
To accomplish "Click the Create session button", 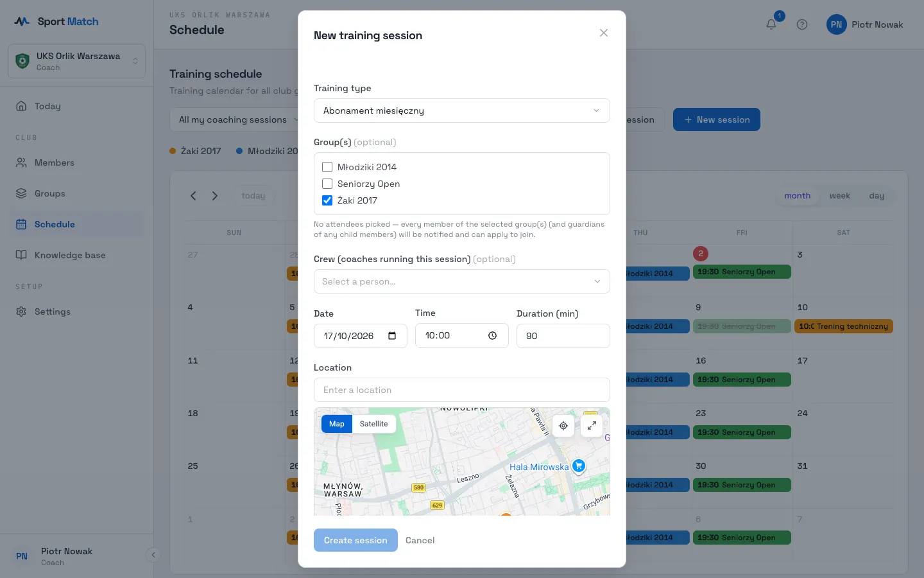I will [355, 540].
